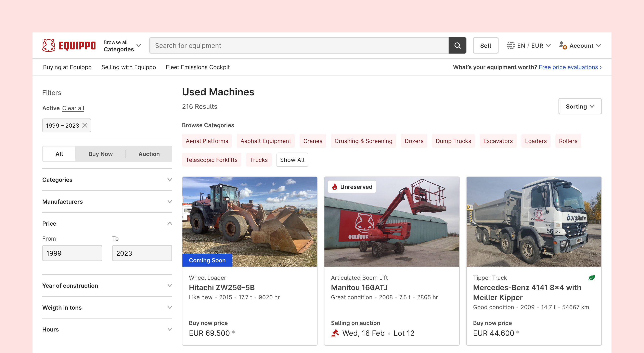Open Buying at Equippo menu

coord(67,67)
